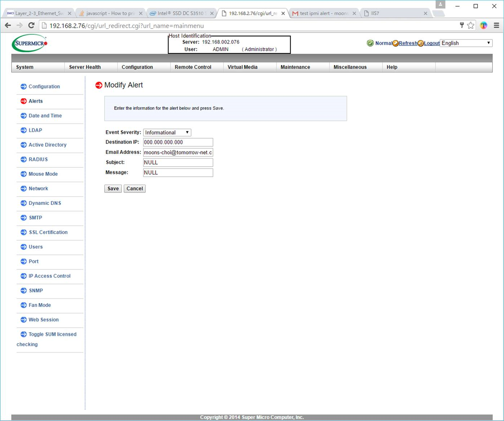
Task: Click the saved password key icon
Action: [x=461, y=25]
